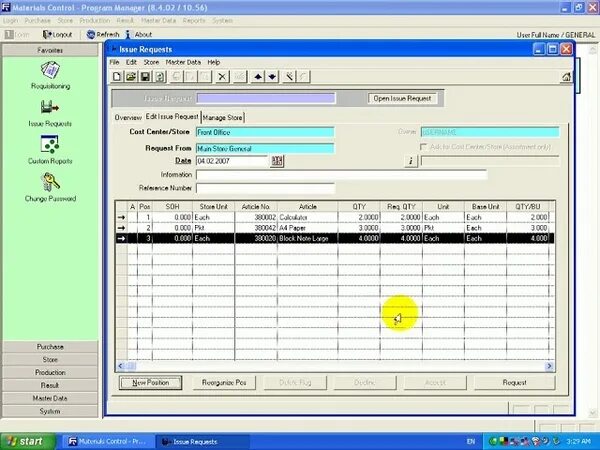Expand the Result sidebar group
600x450 pixels.
(50, 385)
